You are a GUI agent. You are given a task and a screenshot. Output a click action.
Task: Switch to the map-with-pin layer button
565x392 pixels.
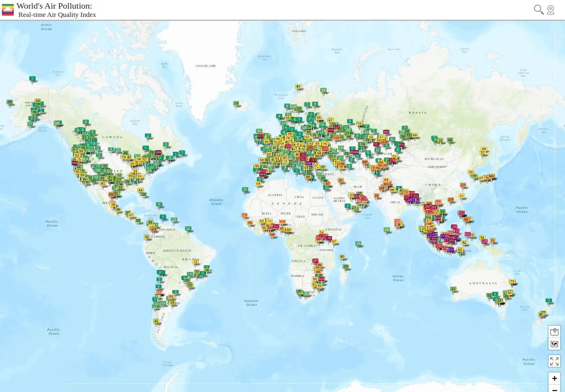[554, 332]
